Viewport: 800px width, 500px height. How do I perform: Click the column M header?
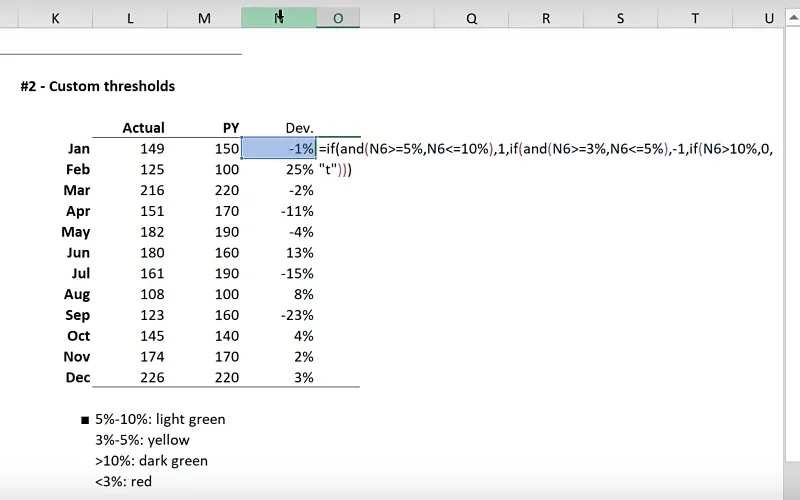(204, 18)
